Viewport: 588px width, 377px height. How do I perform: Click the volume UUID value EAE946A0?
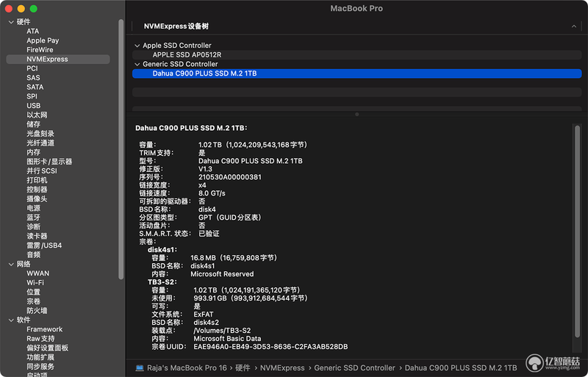point(270,347)
